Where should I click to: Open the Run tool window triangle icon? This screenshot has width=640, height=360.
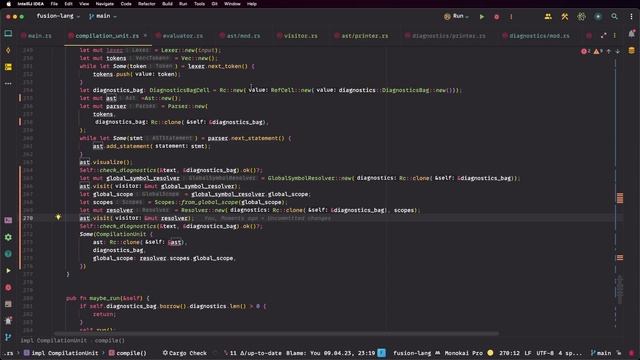pyautogui.click(x=8, y=271)
